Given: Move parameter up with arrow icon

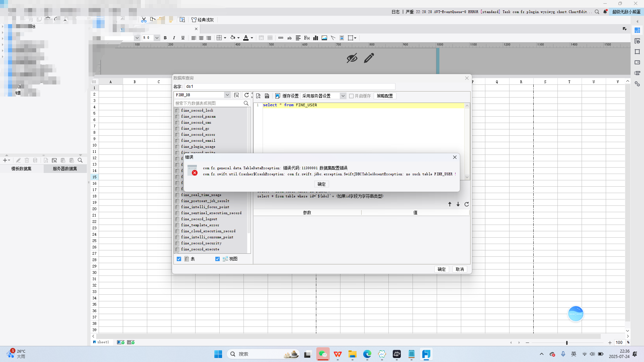Looking at the screenshot, I should 450,204.
